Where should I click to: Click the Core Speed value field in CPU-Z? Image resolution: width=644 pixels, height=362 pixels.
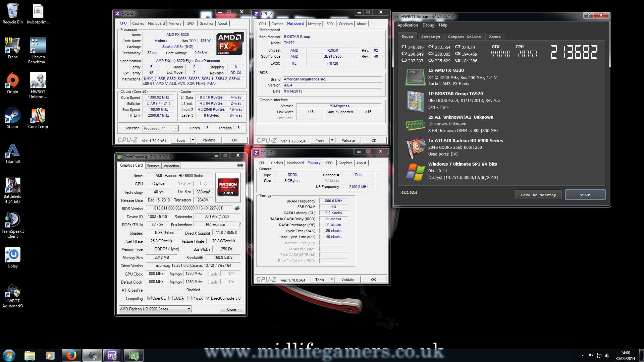click(x=159, y=98)
